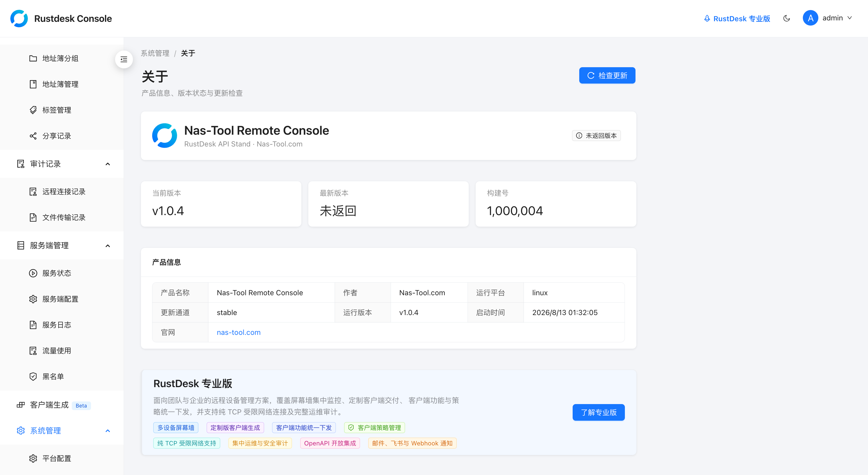Open 客户端生成 Beta menu item
The image size is (868, 475).
pyautogui.click(x=62, y=405)
